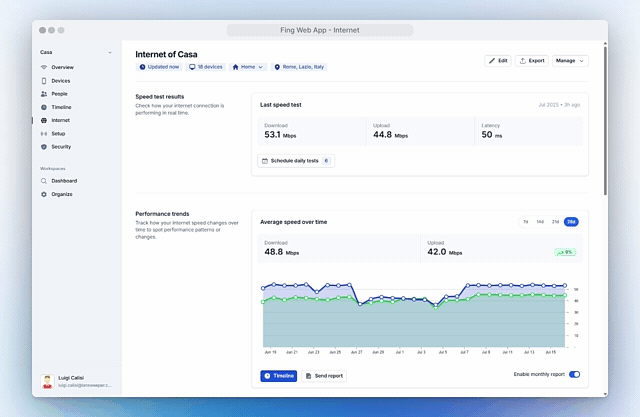Select the 28d time range

pos(571,222)
